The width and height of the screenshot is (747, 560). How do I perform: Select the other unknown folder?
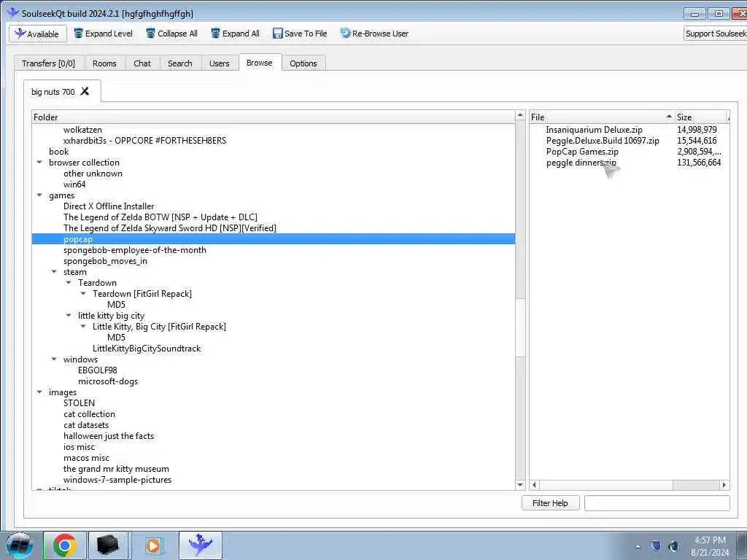93,174
